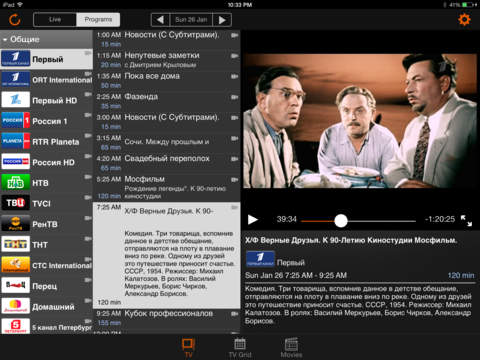Tap the orange refresh icon
Screen dimensions: 480x360
15,20
